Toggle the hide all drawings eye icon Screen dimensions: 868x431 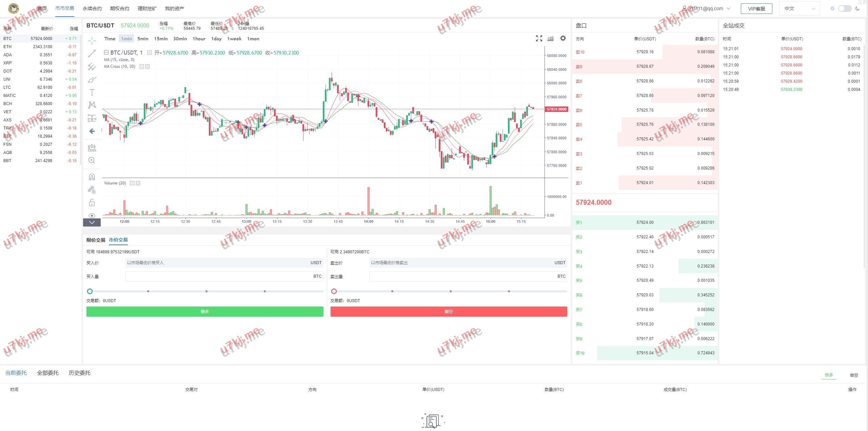92,215
